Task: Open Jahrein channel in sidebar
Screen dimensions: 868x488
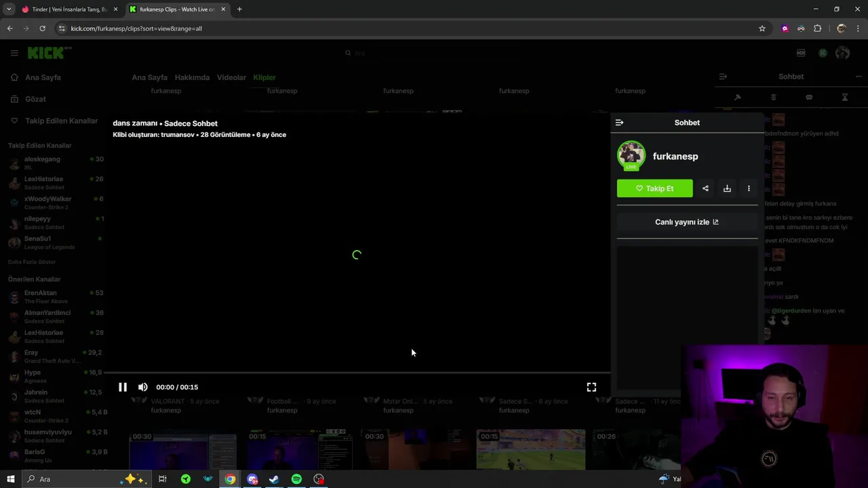Action: [56, 396]
